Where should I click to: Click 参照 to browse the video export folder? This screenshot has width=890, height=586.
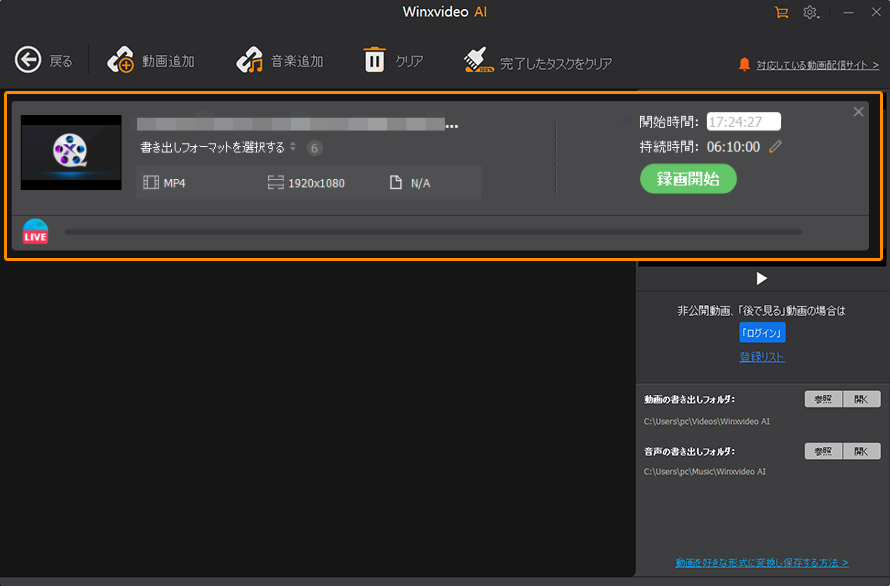(x=821, y=399)
